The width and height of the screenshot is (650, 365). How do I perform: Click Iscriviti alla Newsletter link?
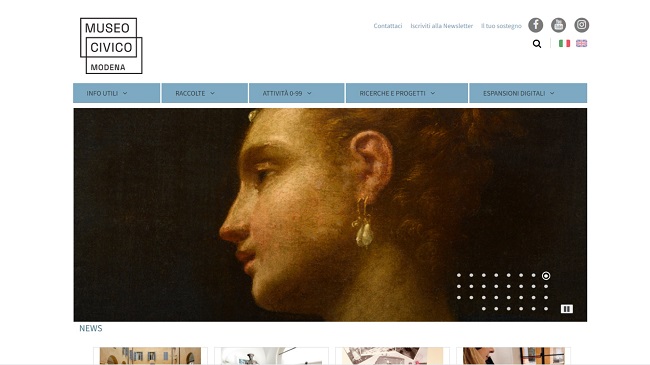tap(441, 26)
